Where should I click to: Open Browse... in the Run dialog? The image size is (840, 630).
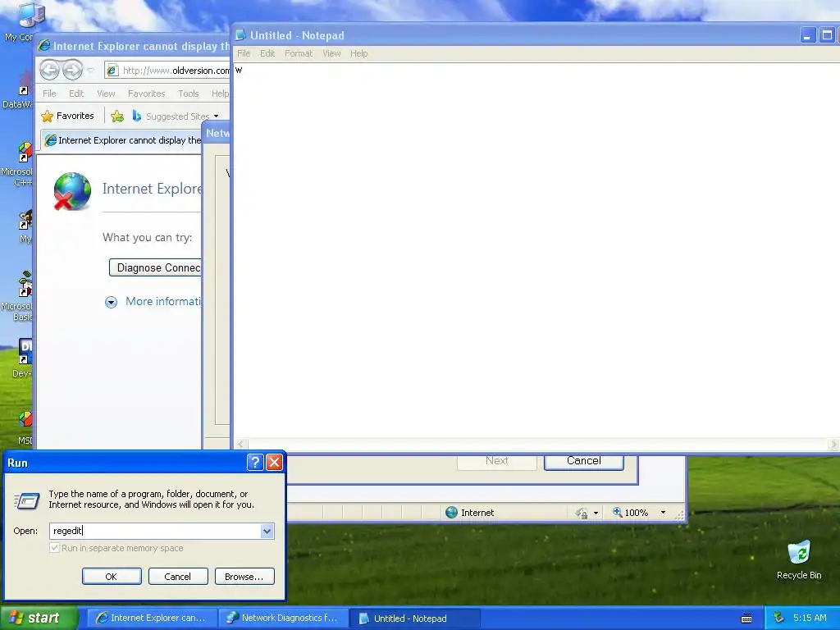click(x=244, y=577)
